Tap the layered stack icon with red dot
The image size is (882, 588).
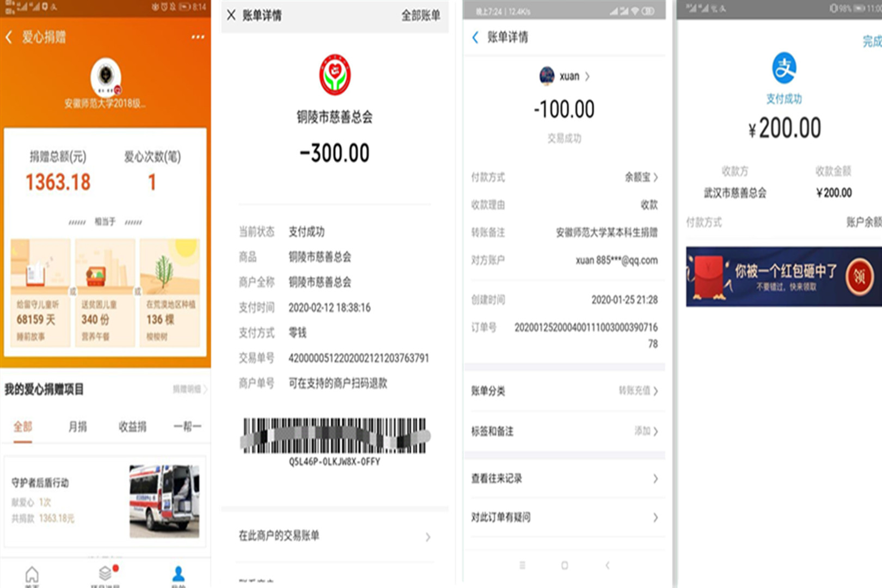[x=106, y=573]
